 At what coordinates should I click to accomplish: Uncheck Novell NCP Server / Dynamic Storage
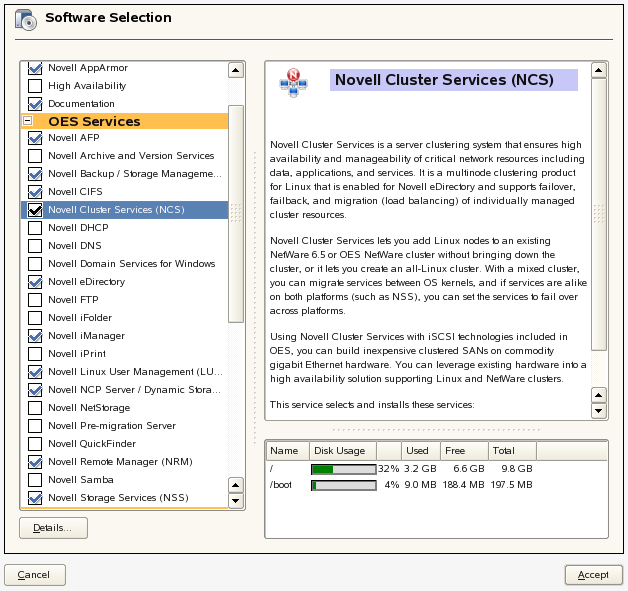point(35,390)
